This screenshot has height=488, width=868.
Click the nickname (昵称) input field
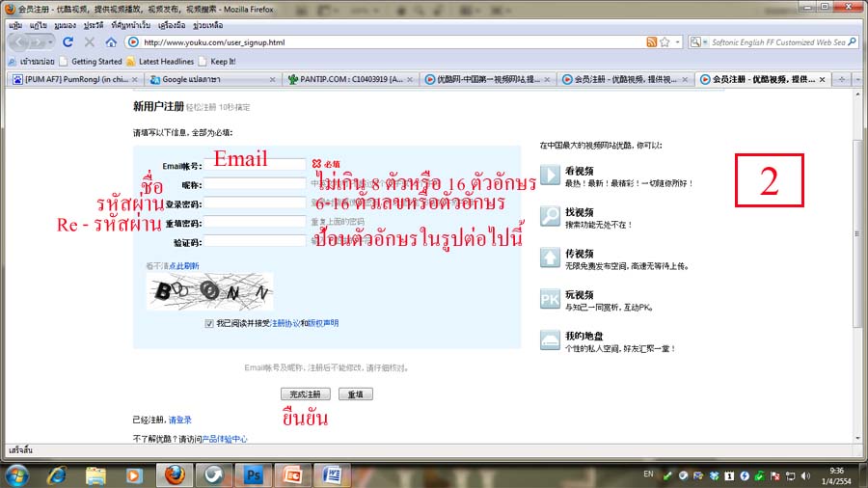(256, 183)
